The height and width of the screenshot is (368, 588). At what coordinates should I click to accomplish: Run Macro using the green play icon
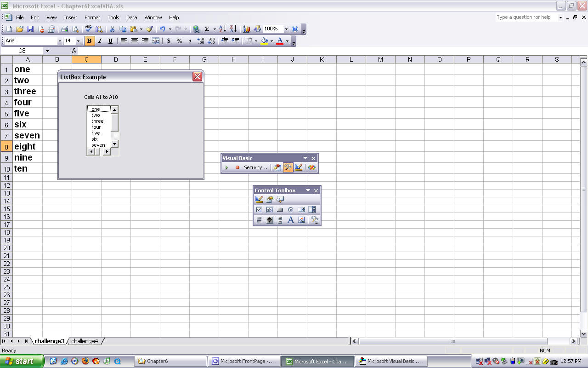(226, 167)
